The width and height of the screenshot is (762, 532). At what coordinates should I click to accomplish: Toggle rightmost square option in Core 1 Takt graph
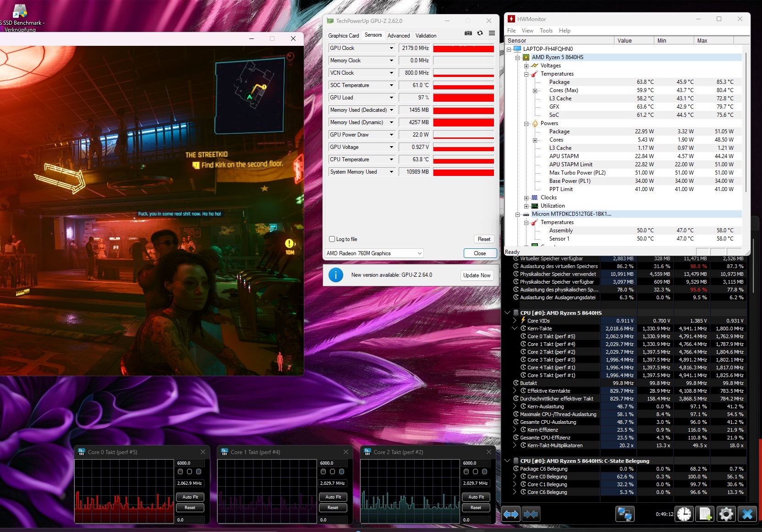pos(341,472)
